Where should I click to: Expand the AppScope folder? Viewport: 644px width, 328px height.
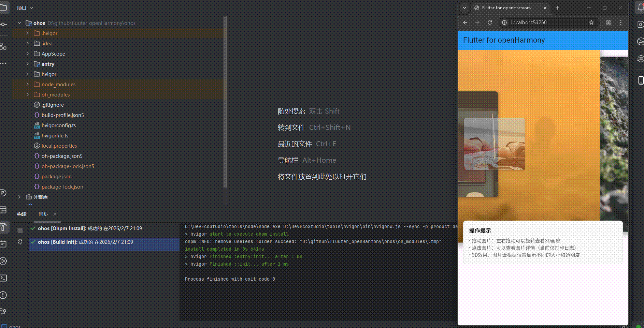coord(28,54)
